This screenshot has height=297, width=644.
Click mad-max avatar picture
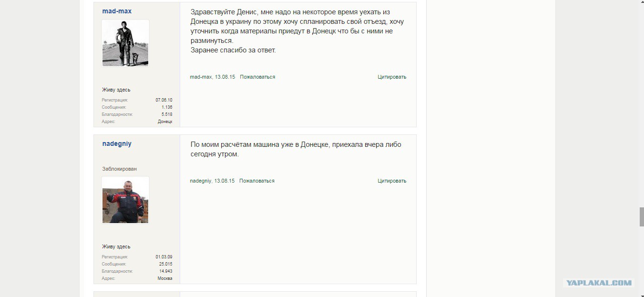point(125,43)
